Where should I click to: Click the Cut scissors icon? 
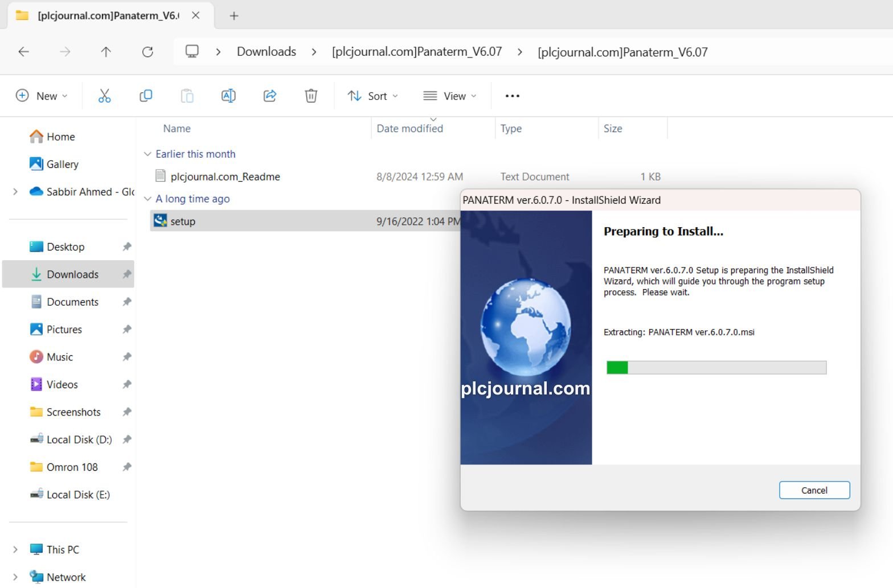pyautogui.click(x=104, y=96)
